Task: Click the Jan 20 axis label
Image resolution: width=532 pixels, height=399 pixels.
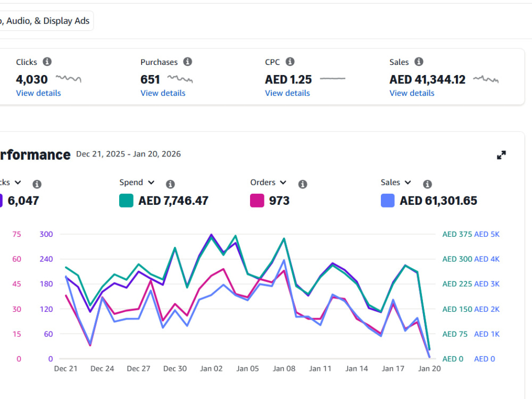Action: (429, 369)
